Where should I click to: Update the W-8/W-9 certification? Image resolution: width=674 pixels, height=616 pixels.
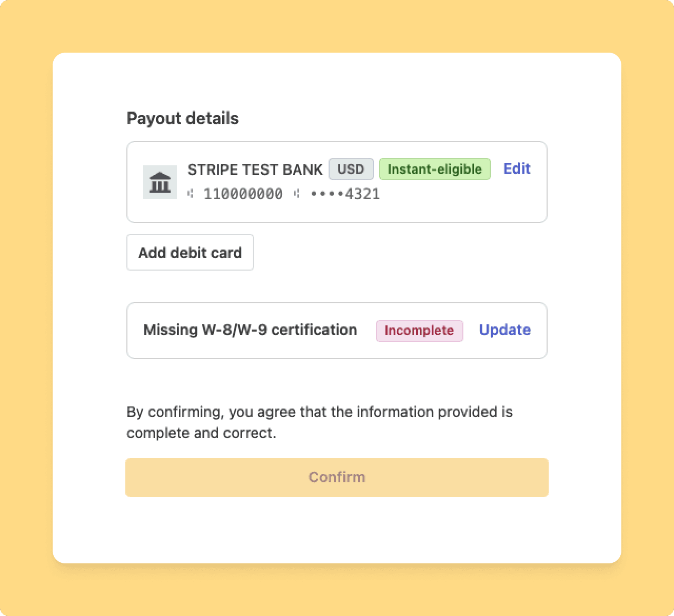pyautogui.click(x=504, y=330)
